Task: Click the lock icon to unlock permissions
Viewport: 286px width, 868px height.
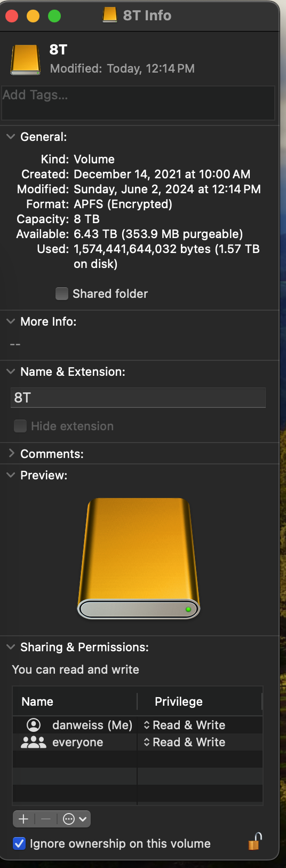Action: click(x=255, y=841)
